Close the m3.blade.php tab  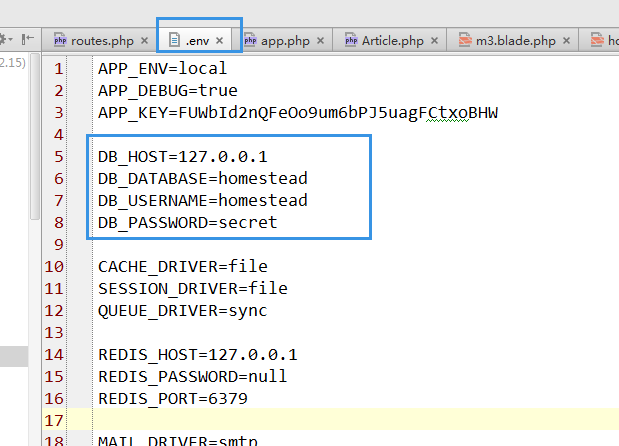coord(566,41)
